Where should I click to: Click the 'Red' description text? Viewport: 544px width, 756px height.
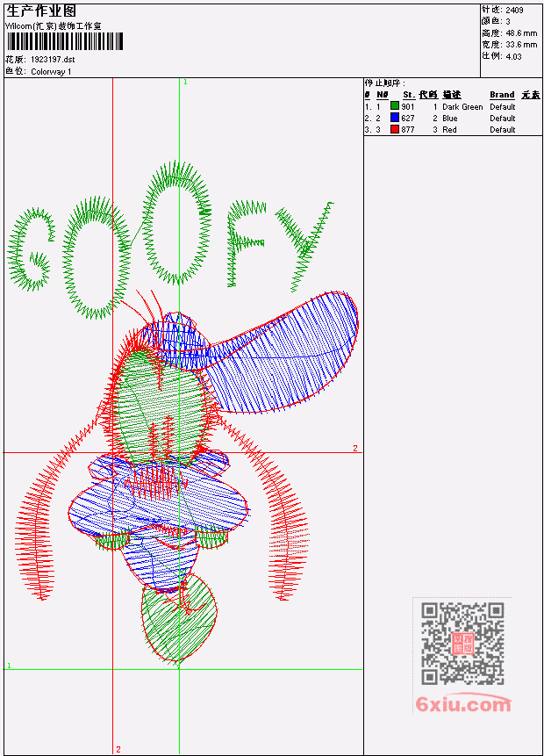(x=449, y=130)
